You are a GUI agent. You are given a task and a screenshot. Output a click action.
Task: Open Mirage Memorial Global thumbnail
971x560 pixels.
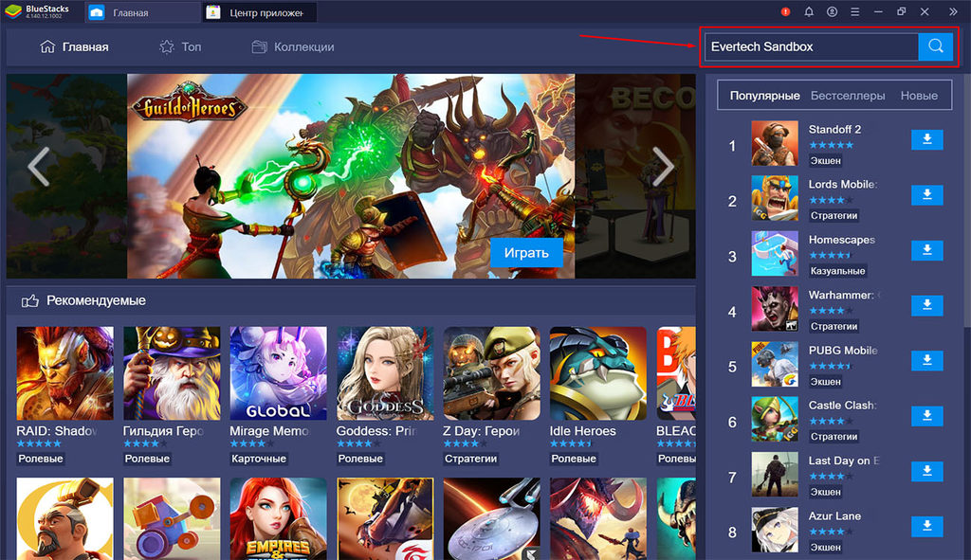(278, 373)
